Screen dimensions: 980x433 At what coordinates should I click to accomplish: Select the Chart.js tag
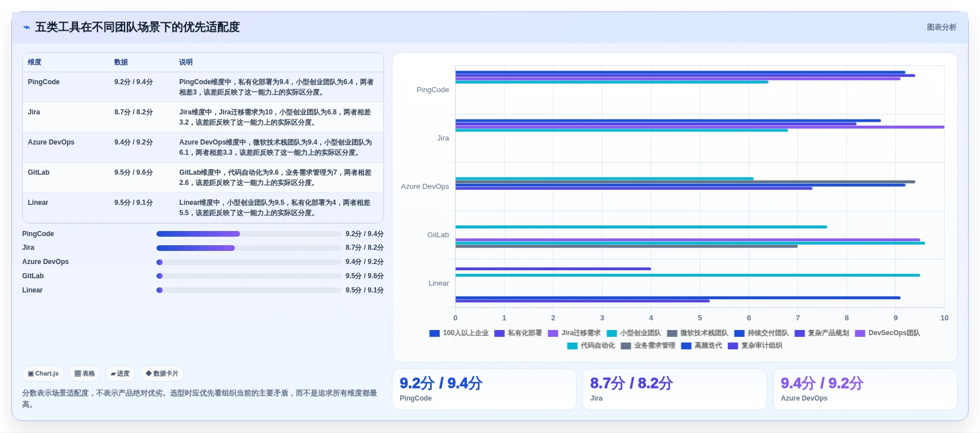pyautogui.click(x=43, y=374)
